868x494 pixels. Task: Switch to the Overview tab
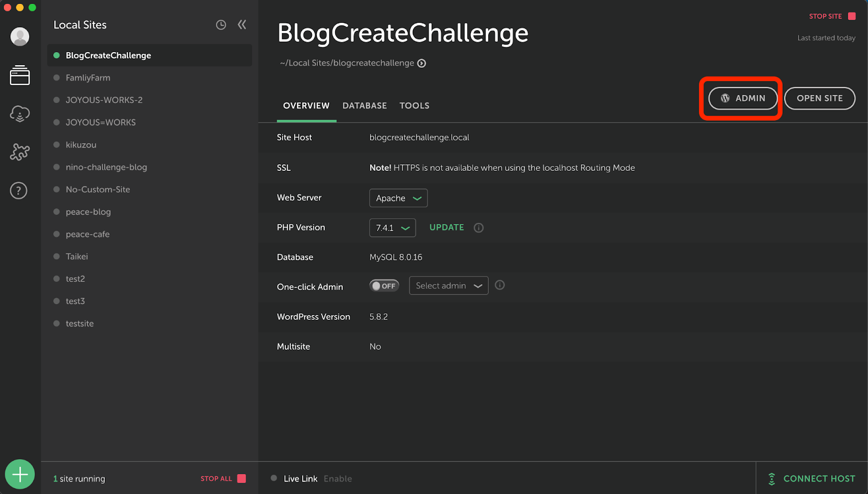[x=306, y=106]
